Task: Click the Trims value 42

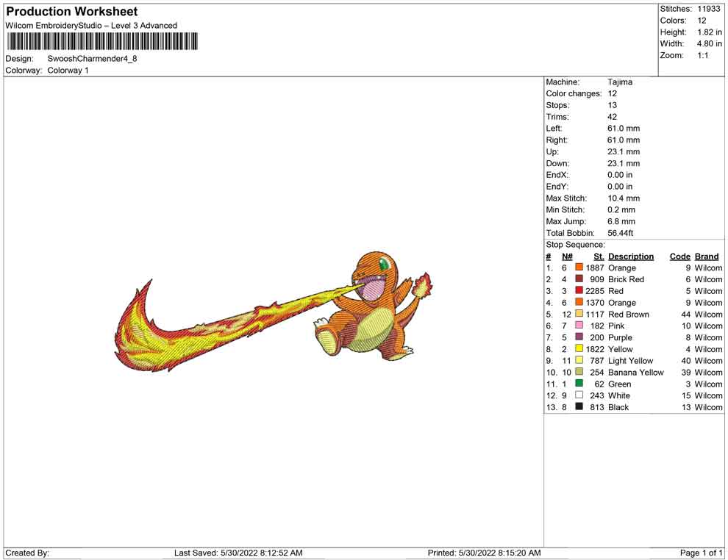Action: pos(612,117)
